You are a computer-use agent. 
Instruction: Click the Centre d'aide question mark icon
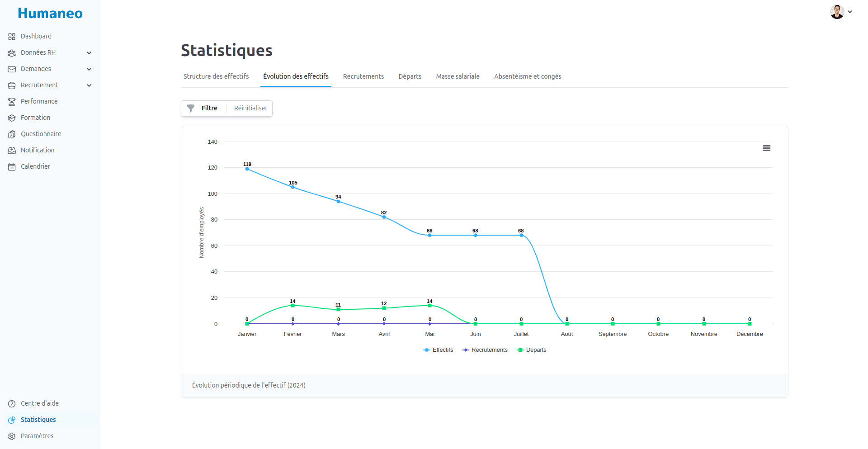(12, 404)
